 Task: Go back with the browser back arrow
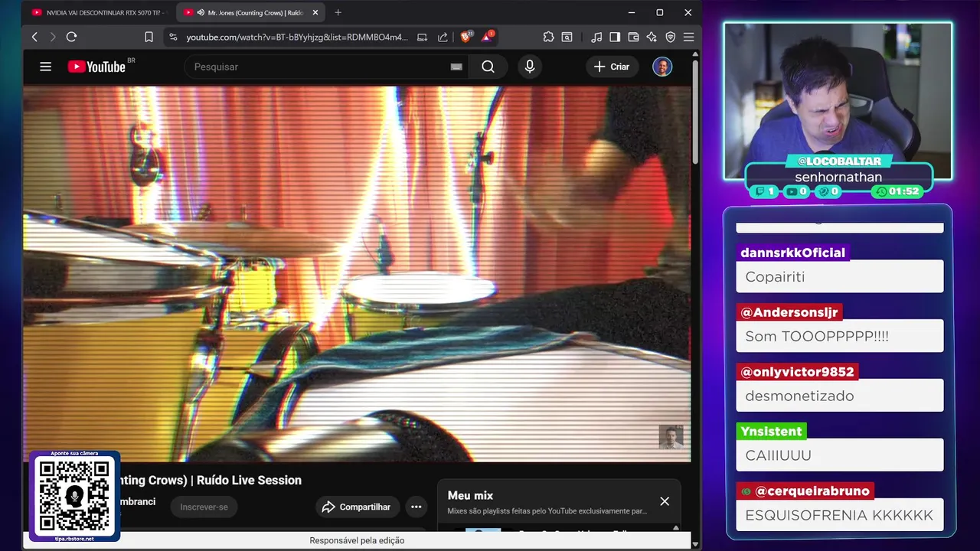(x=34, y=37)
